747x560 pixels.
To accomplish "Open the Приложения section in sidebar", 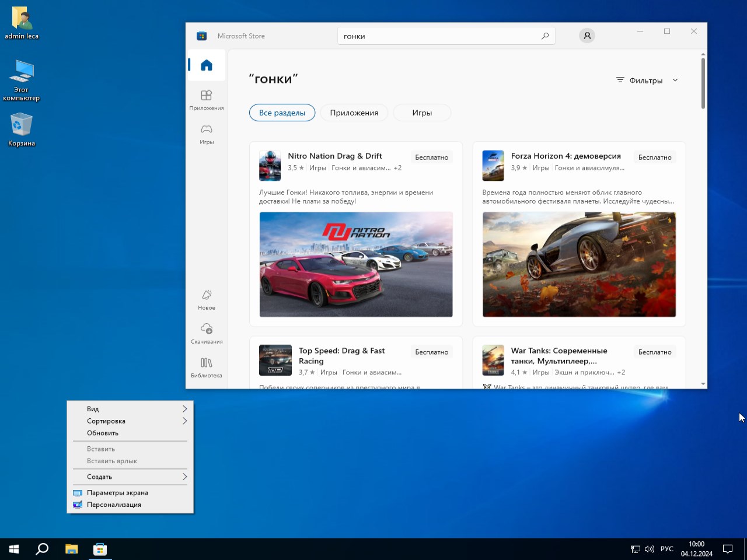I will tap(207, 99).
